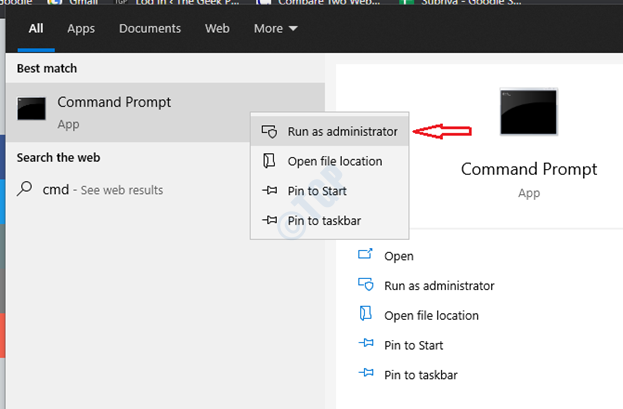Click the Search the web heading
Image resolution: width=623 pixels, height=409 pixels.
[x=58, y=158]
